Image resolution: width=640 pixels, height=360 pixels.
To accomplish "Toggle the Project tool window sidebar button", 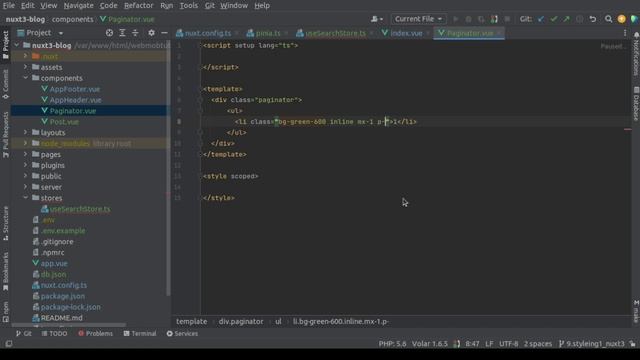I will (5, 45).
